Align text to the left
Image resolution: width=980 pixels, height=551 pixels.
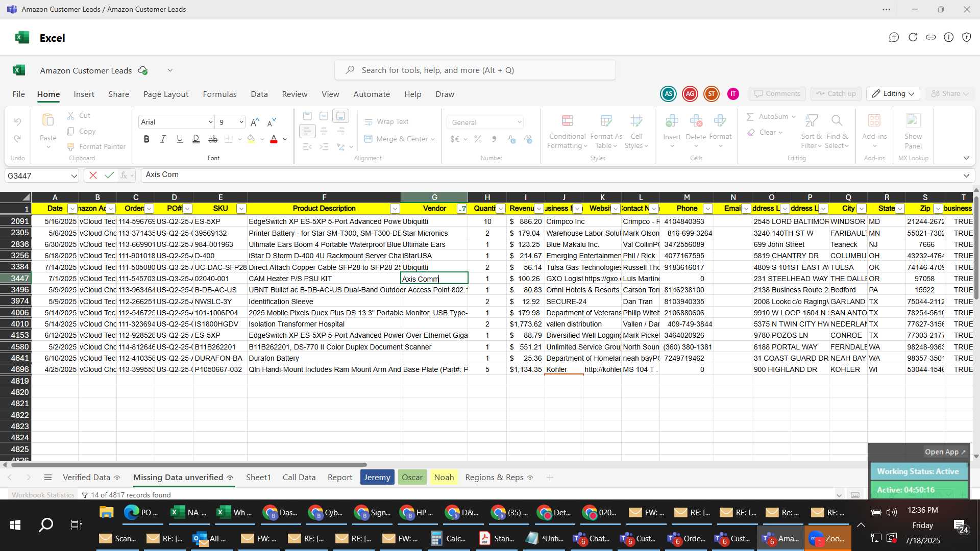[307, 132]
